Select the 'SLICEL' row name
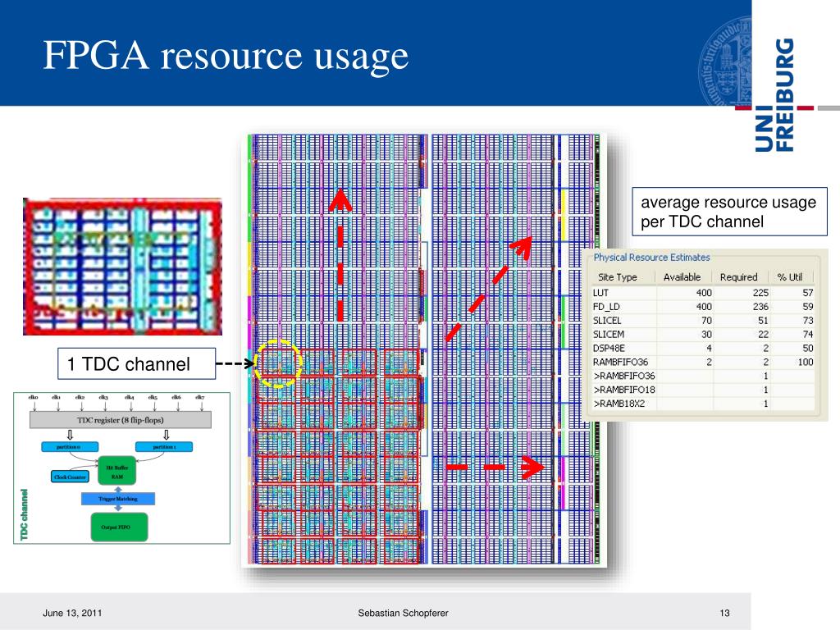 tap(607, 321)
